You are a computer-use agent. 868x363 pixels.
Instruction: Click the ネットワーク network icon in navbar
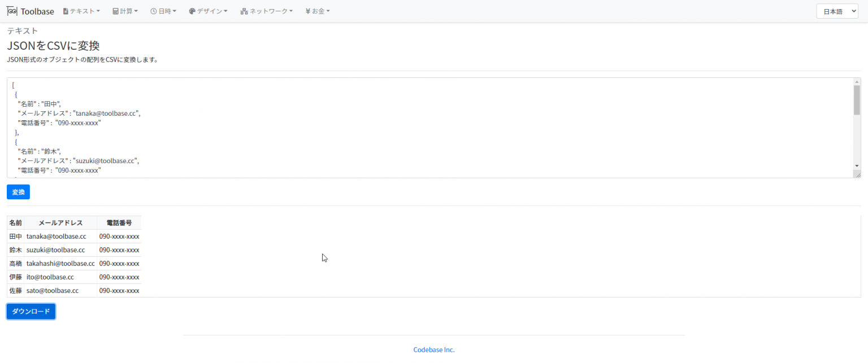tap(244, 11)
